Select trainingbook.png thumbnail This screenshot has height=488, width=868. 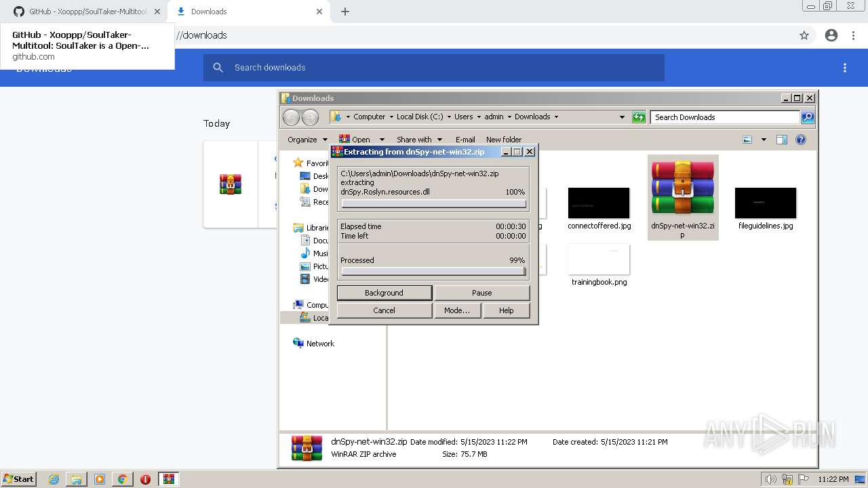click(599, 259)
